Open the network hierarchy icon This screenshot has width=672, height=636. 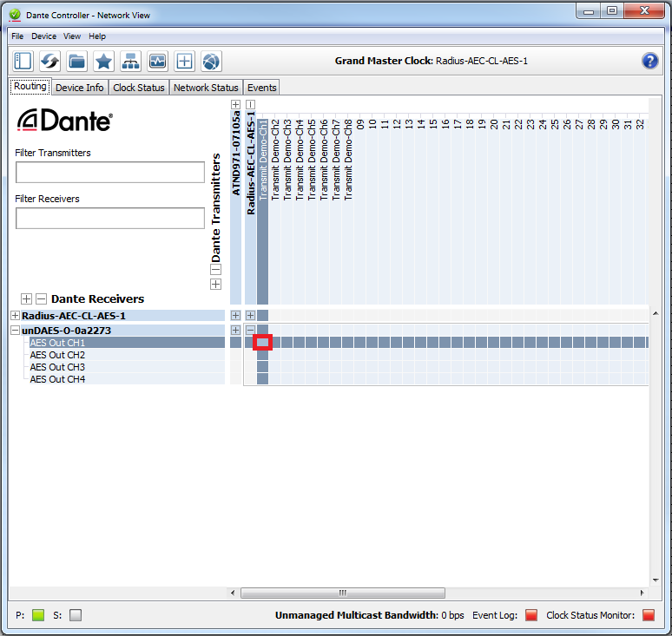131,62
